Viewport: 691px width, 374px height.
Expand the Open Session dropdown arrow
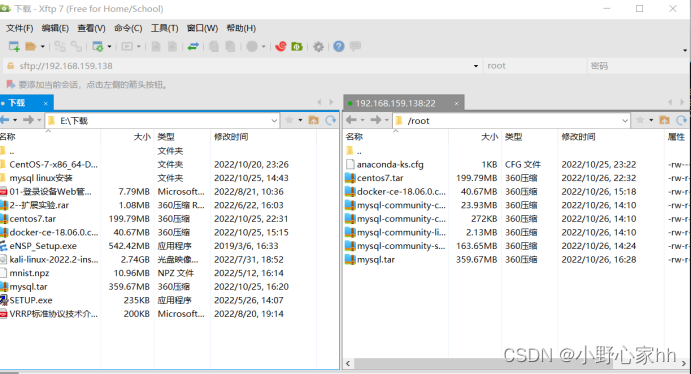(43, 46)
